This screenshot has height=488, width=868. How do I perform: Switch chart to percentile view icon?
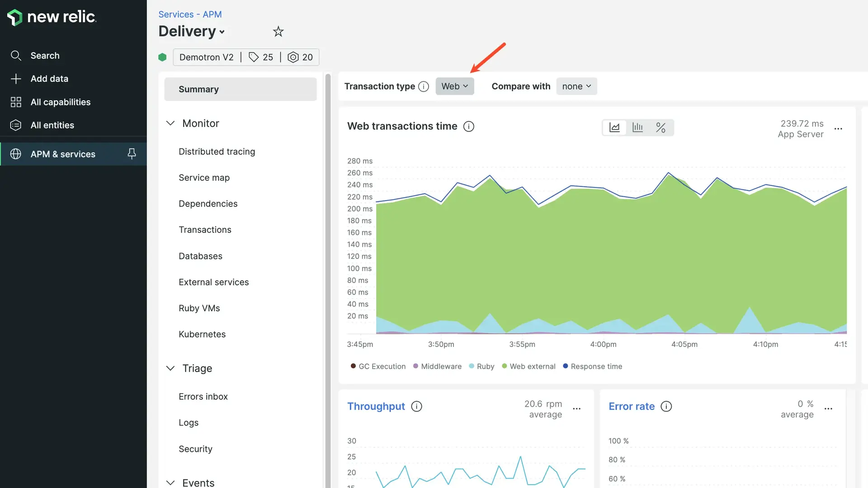point(660,127)
